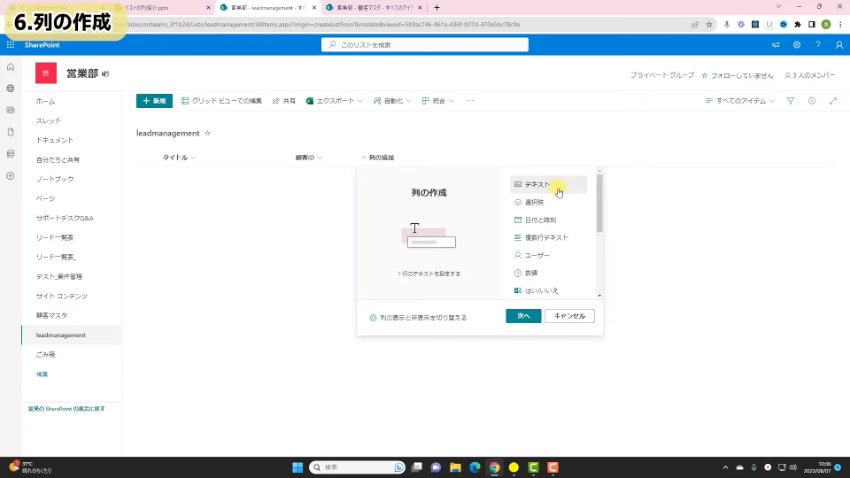Click the このリストを検索 search box
Viewport: 850px width, 478px height.
424,45
